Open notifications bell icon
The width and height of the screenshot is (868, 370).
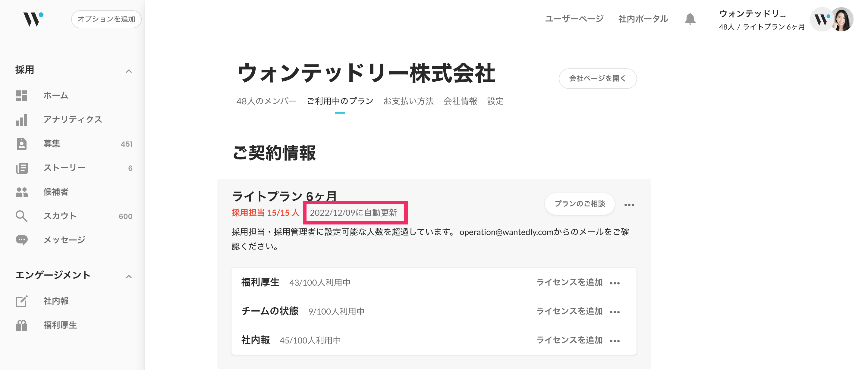[690, 19]
